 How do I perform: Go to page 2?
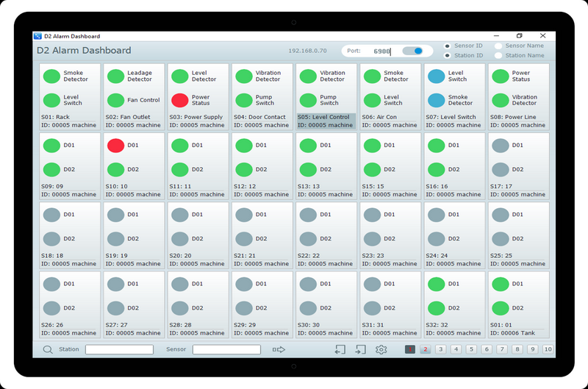click(x=425, y=350)
